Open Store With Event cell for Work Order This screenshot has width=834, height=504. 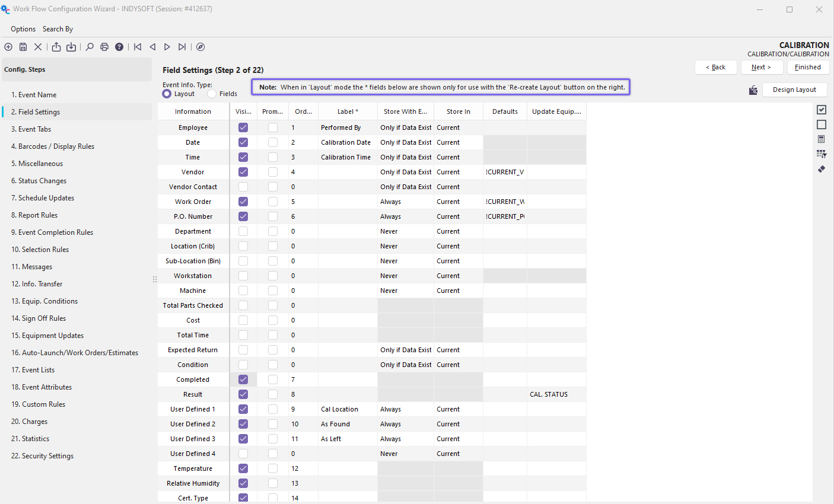point(406,202)
